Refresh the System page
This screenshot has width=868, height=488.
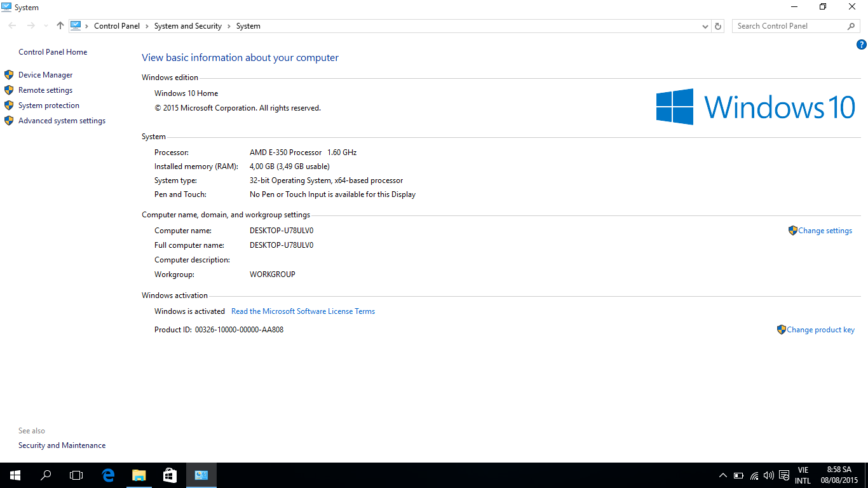(x=718, y=26)
